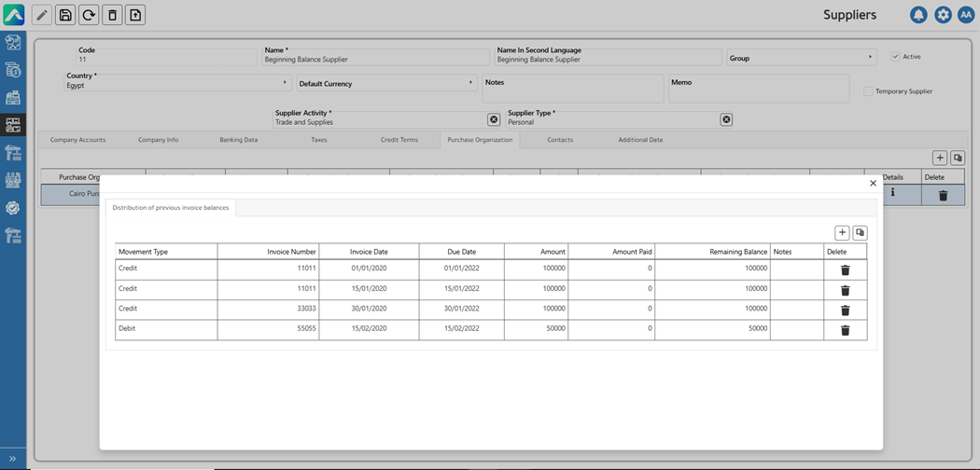Click the refresh icon in top toolbar
The height and width of the screenshot is (470, 980).
89,15
